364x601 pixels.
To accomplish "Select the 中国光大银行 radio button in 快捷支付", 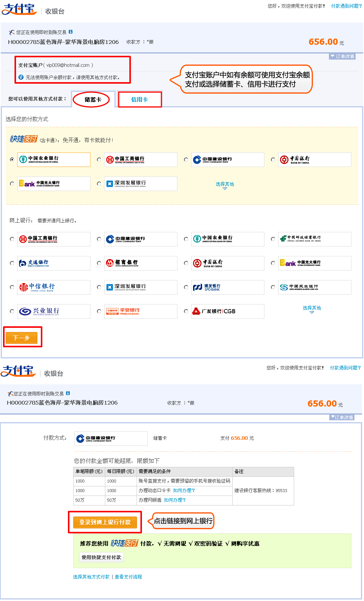I will [x=12, y=184].
